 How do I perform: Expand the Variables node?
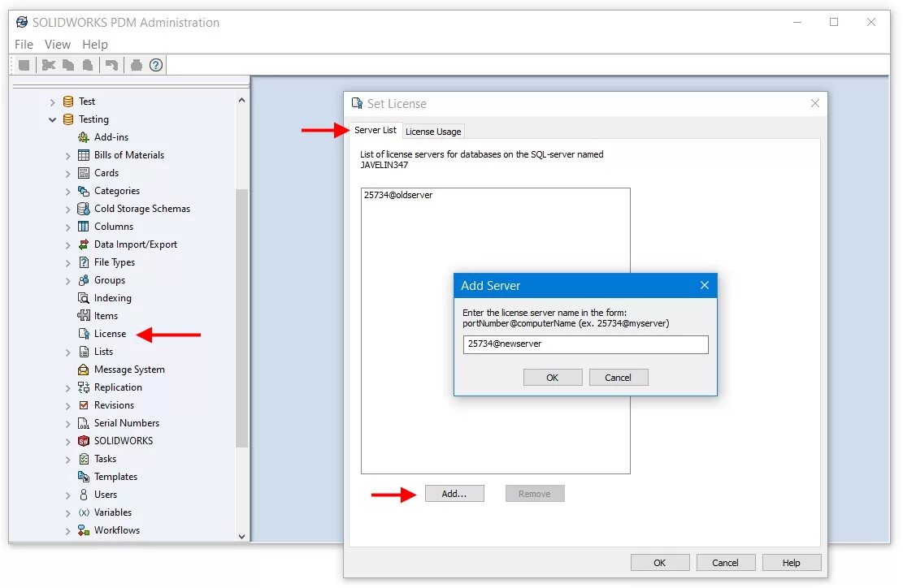[x=68, y=512]
